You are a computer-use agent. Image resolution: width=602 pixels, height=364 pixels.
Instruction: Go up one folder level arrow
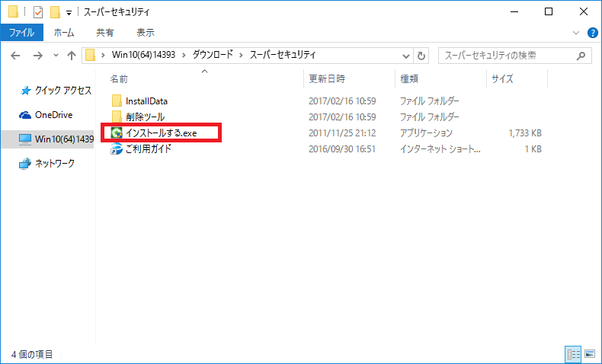tap(72, 56)
